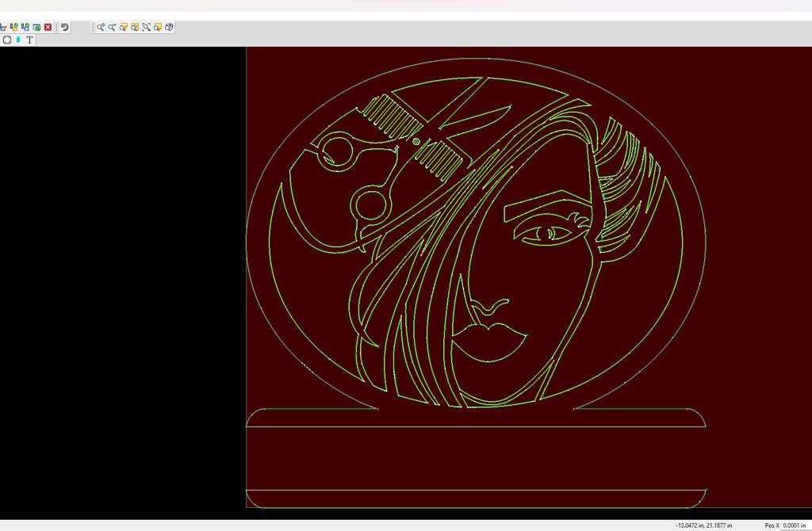Image resolution: width=812 pixels, height=531 pixels.
Task: Click the zoom extents icon with corner brackets
Action: (146, 27)
